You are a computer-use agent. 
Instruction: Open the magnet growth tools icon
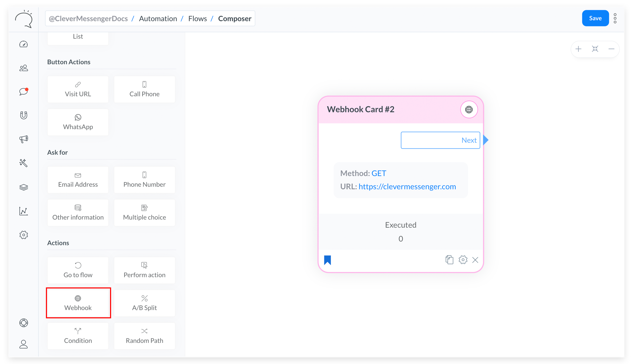[23, 115]
